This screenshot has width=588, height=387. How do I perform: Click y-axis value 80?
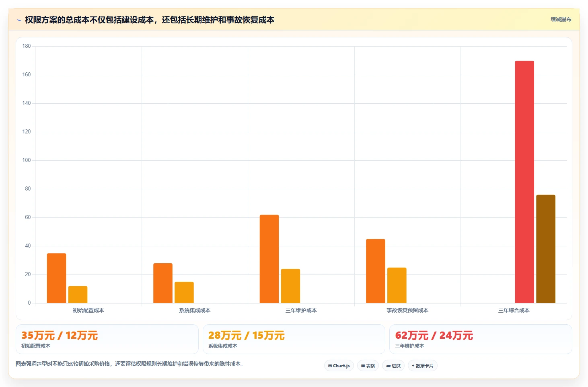pyautogui.click(x=28, y=189)
